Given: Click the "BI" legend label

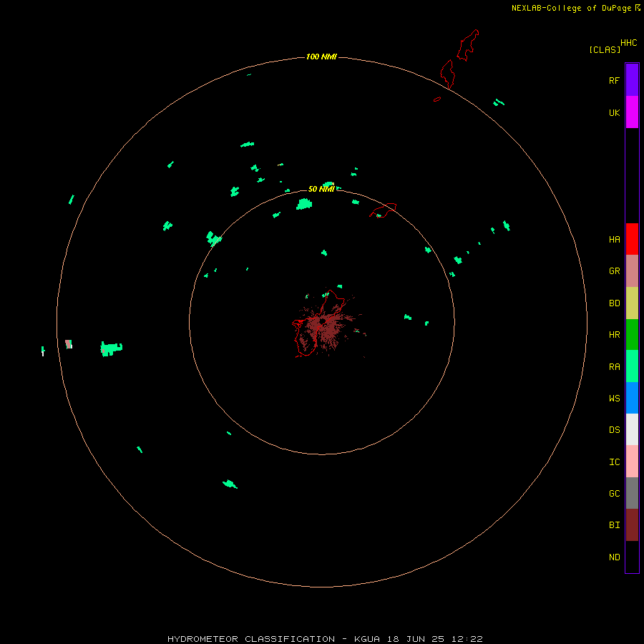Looking at the screenshot, I should [614, 525].
